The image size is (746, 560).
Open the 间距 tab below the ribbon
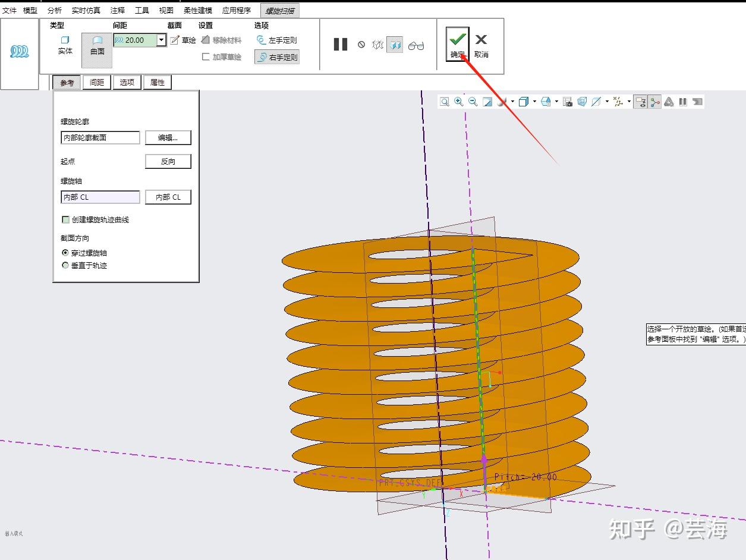pyautogui.click(x=97, y=83)
